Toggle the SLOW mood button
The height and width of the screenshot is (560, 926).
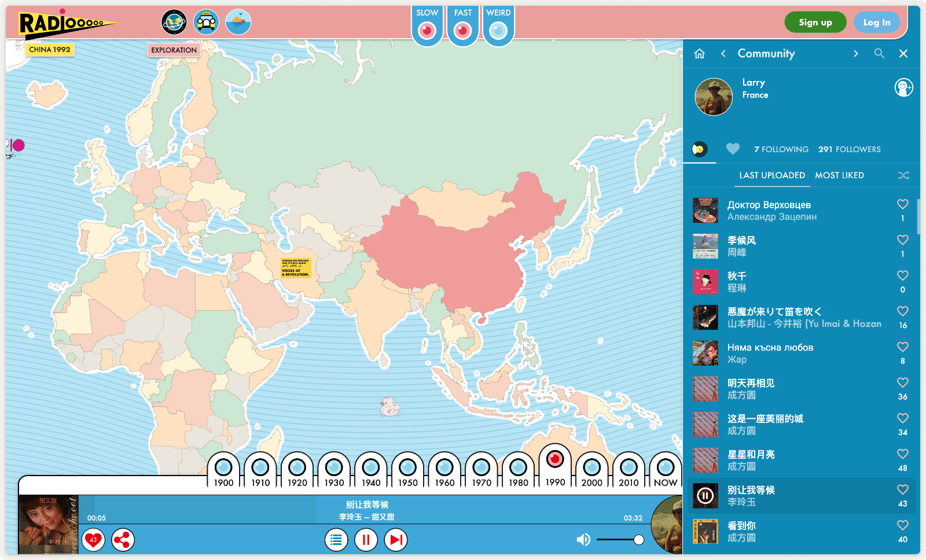427,30
